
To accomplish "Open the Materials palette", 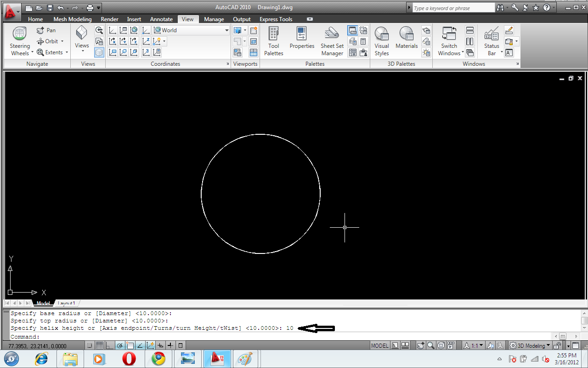I will coord(407,38).
